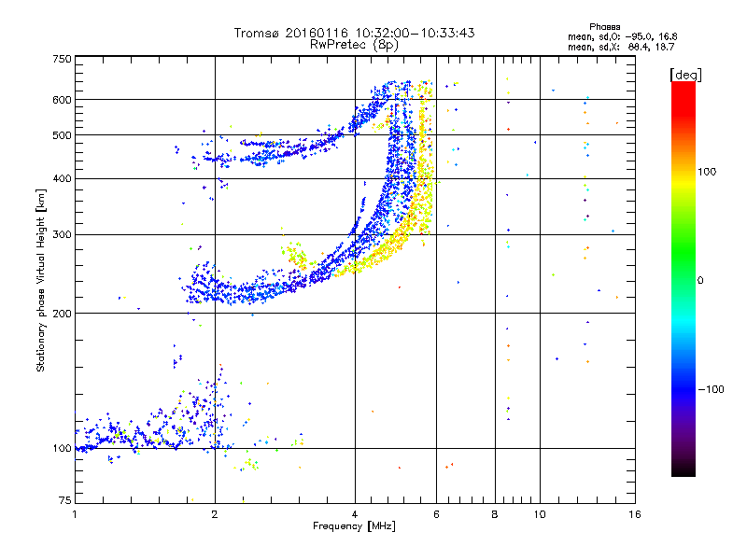The image size is (747, 560).
Task: Click y-axis tick label '600'
Action: (x=62, y=100)
